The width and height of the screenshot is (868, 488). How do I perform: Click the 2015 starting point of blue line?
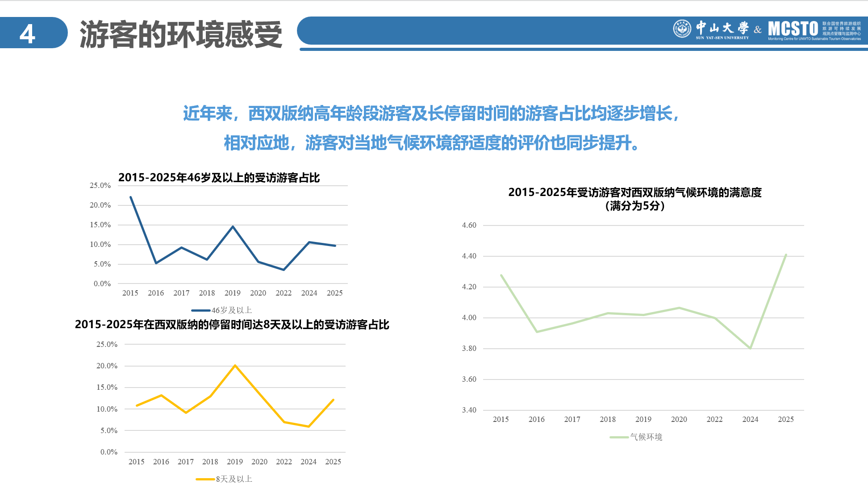(x=131, y=197)
